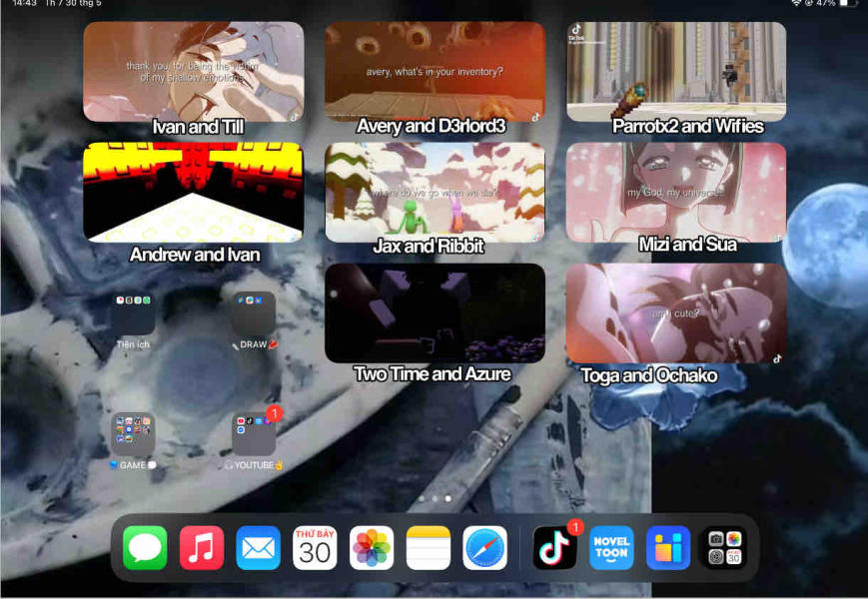
Task: Tap the Wi-Fi icon in status bar
Action: (x=796, y=3)
